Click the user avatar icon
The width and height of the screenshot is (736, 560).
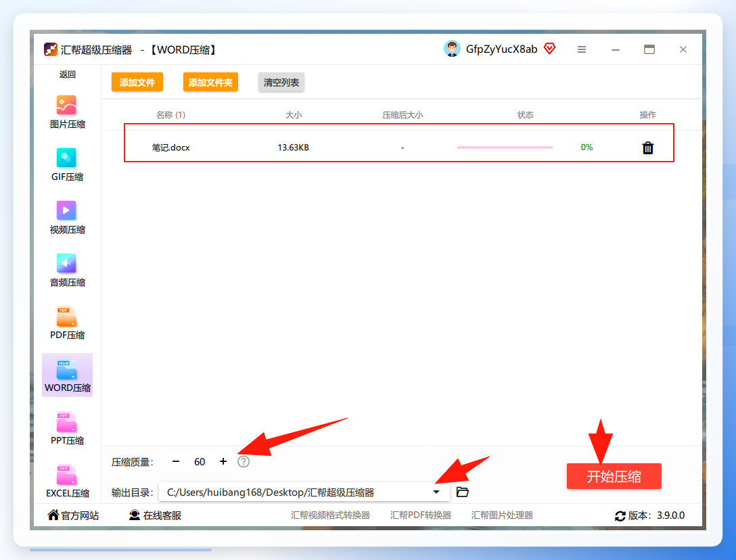(x=452, y=49)
